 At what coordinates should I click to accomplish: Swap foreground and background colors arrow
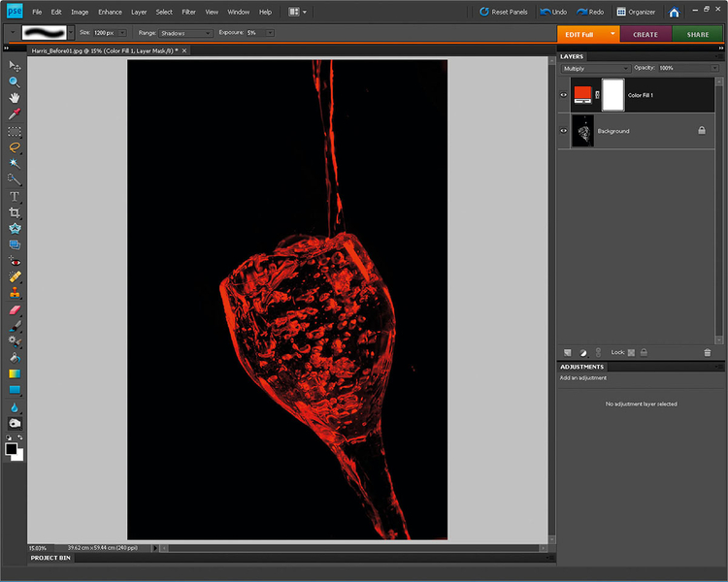pos(20,437)
